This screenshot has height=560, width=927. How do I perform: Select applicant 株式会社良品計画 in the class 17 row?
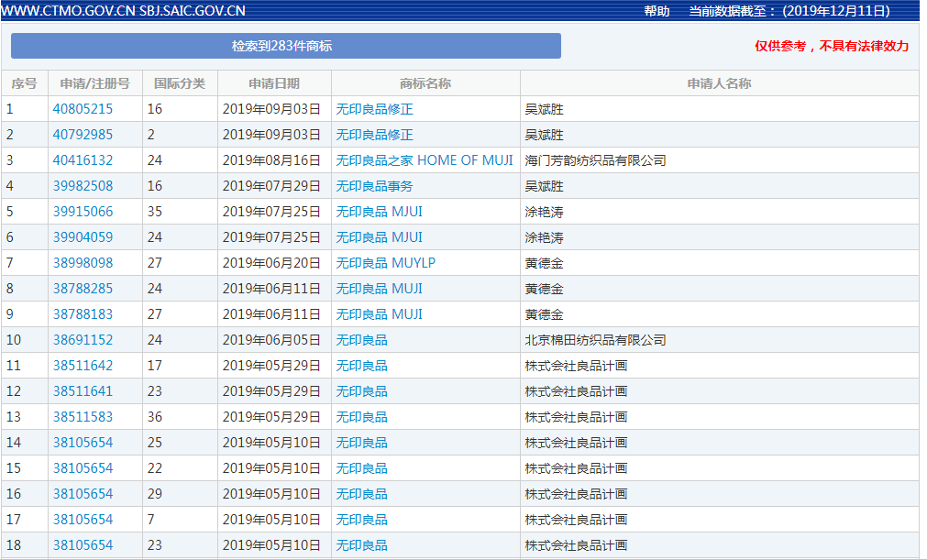pos(576,366)
